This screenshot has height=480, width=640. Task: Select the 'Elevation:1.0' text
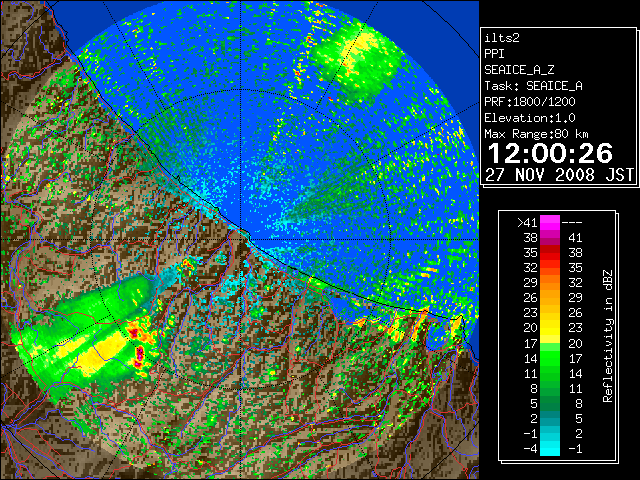pos(530,118)
